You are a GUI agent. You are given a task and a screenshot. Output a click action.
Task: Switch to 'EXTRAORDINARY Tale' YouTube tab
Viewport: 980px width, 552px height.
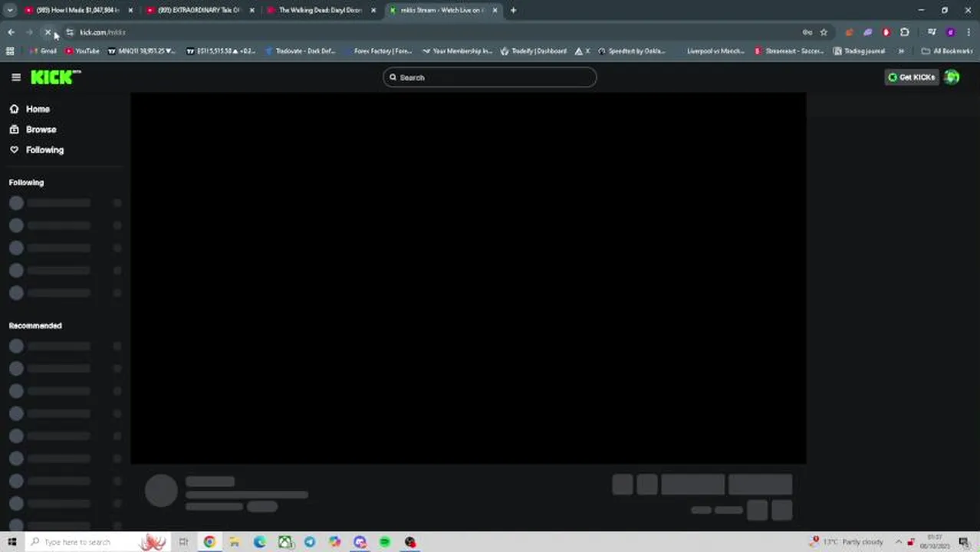click(199, 10)
